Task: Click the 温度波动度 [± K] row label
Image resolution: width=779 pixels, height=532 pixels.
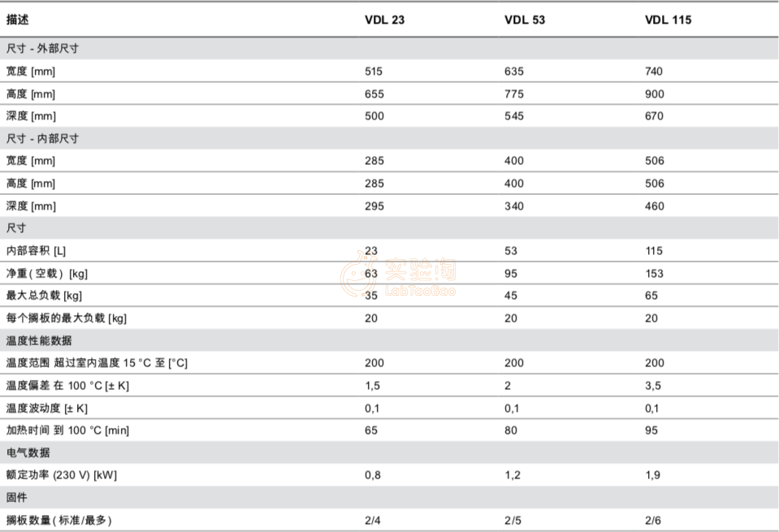Action: (x=47, y=408)
